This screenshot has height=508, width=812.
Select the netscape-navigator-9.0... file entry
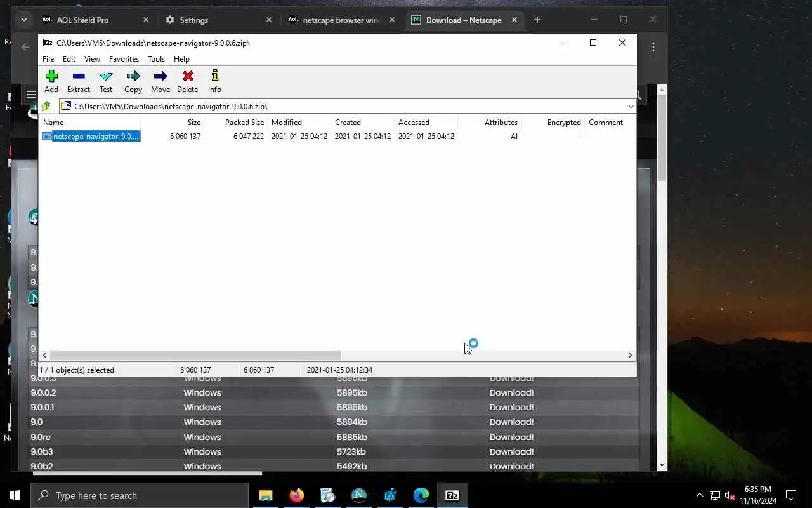91,137
